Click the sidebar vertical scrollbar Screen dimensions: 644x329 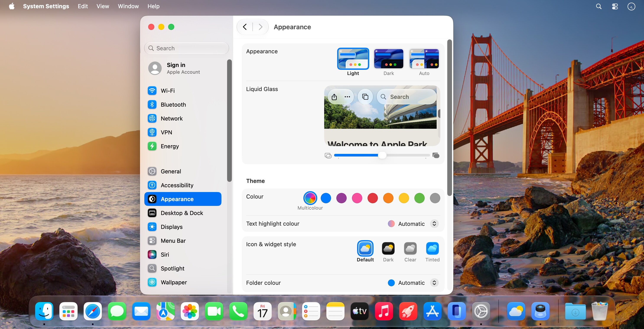click(x=229, y=121)
